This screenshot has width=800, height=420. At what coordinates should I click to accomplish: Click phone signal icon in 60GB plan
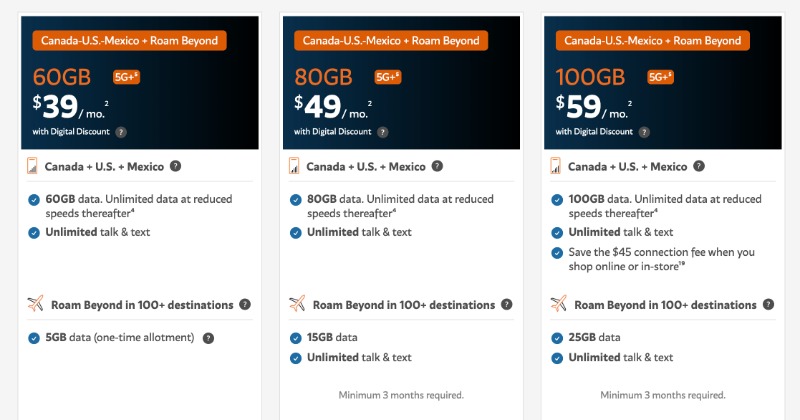click(32, 166)
